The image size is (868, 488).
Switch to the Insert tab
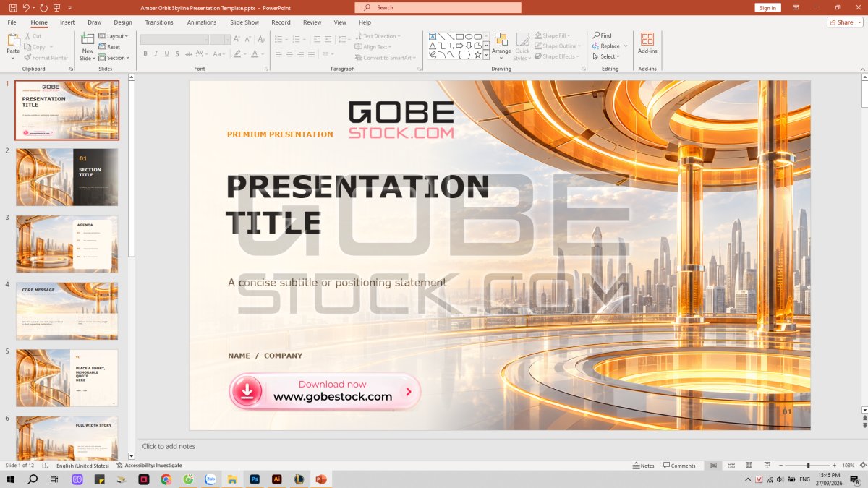(x=67, y=22)
